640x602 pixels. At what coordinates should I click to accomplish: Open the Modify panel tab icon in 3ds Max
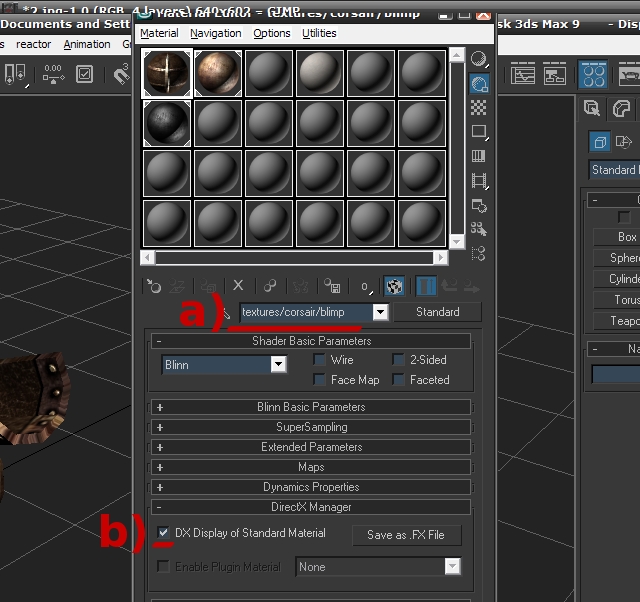click(620, 109)
